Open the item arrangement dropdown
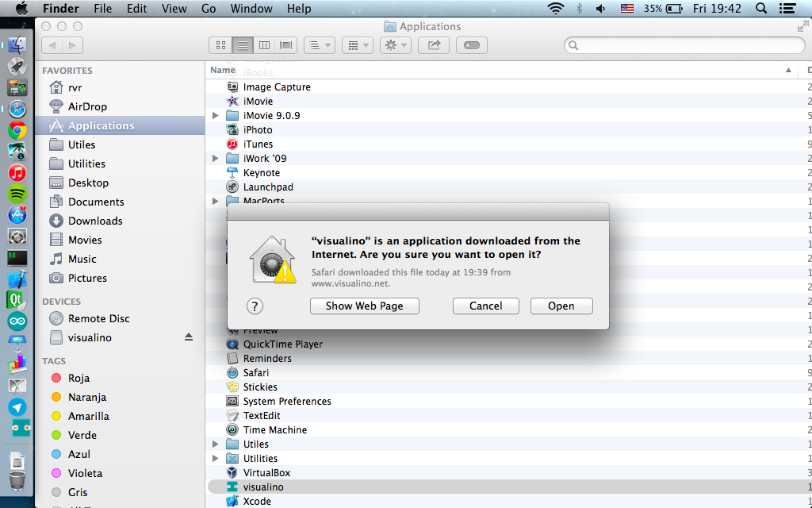The image size is (812, 508). pos(358,45)
